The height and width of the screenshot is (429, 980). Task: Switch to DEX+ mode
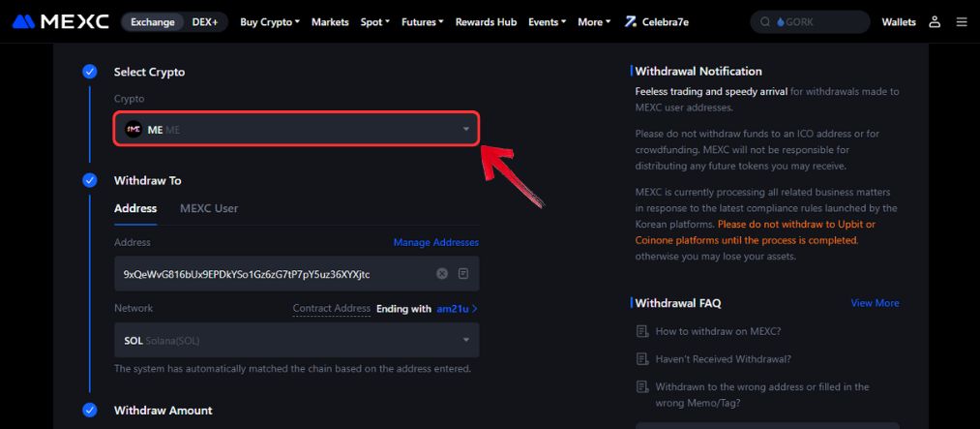[x=205, y=22]
